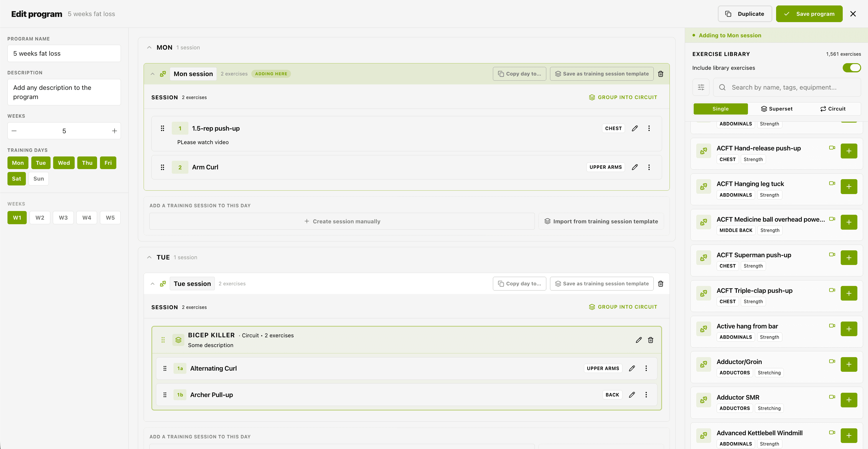Edit the 1.5-rep push-up exercise pencil icon
The width and height of the screenshot is (868, 449).
(x=634, y=128)
